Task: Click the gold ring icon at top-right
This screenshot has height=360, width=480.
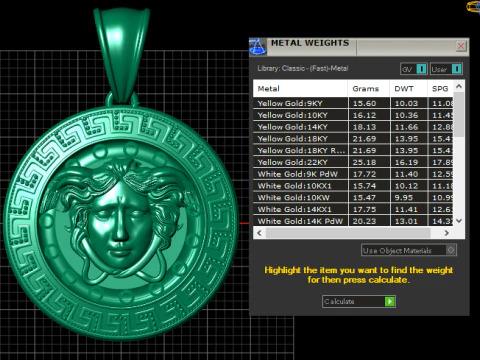Action: 473,7
